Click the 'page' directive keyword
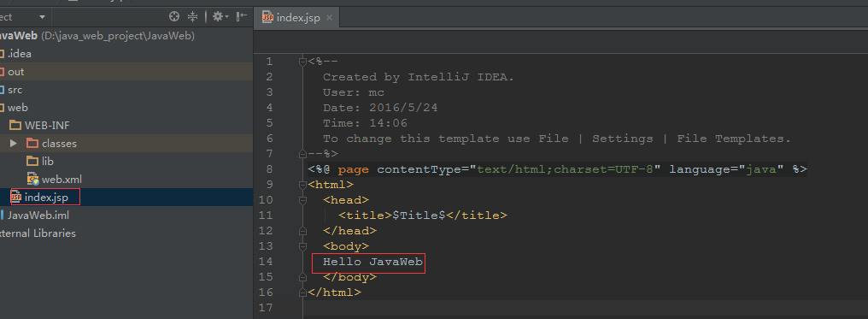Image resolution: width=868 pixels, height=319 pixels. pos(354,169)
